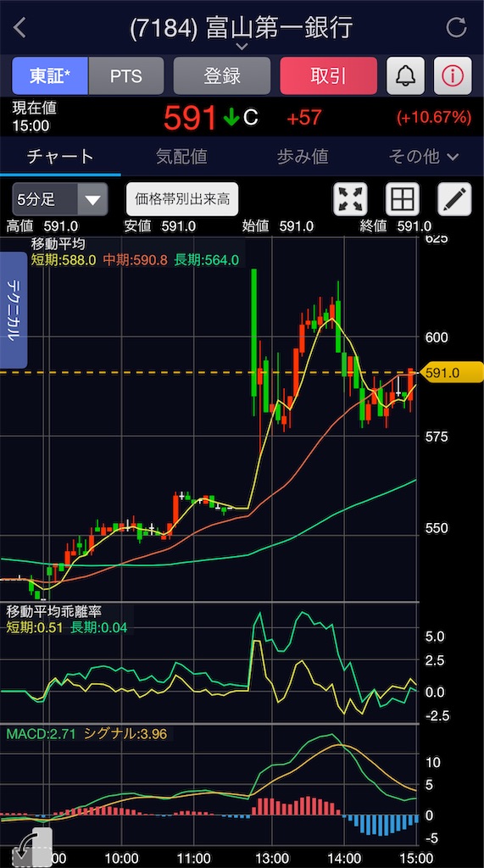Image resolution: width=484 pixels, height=868 pixels.
Task: Tap the 登録 button
Action: coord(222,75)
